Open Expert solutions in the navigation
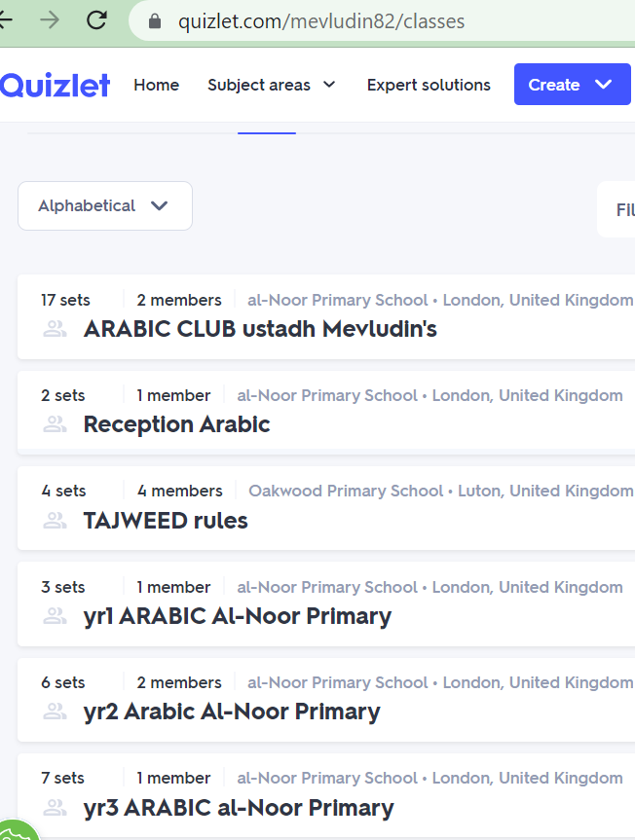Viewport: 635px width, 840px height. click(429, 85)
